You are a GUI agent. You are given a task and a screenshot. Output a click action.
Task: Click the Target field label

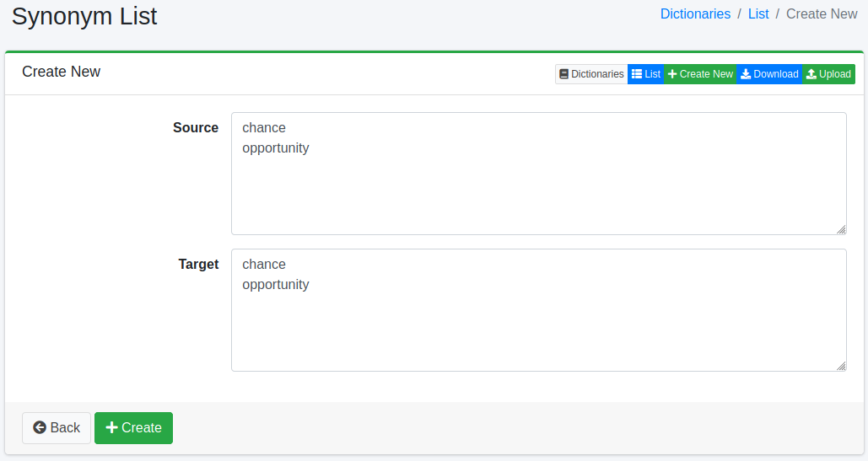click(198, 265)
